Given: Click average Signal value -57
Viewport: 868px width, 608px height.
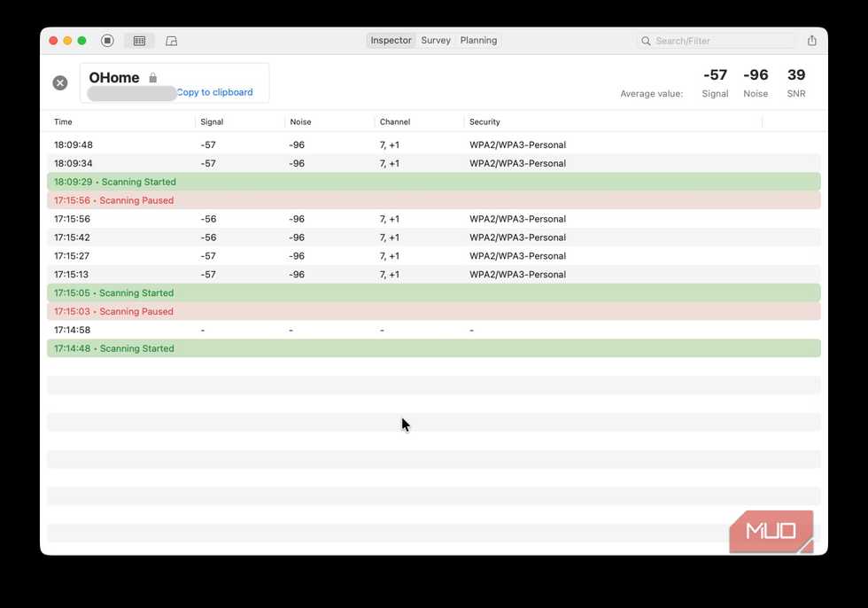Looking at the screenshot, I should [715, 74].
